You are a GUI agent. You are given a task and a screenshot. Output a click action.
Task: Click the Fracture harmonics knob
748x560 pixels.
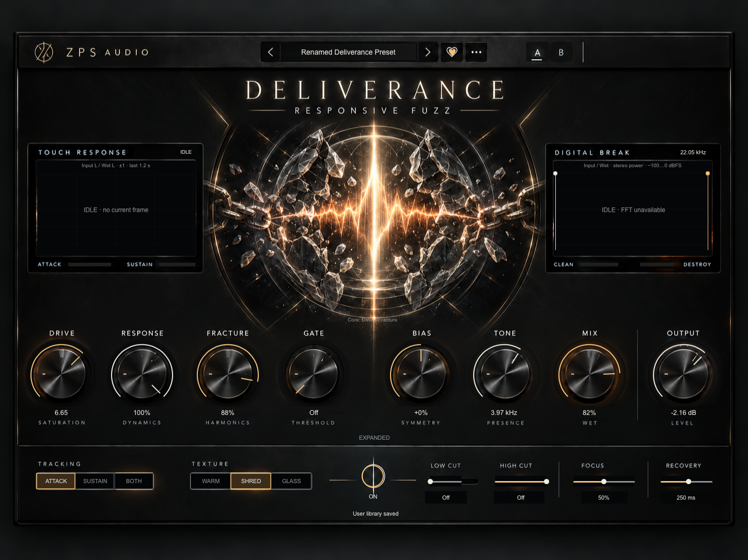[228, 374]
